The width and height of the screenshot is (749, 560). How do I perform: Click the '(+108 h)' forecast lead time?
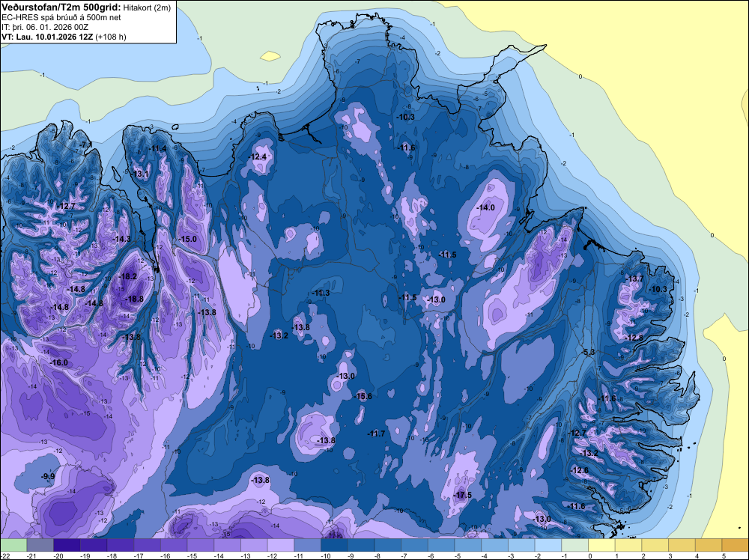click(111, 37)
